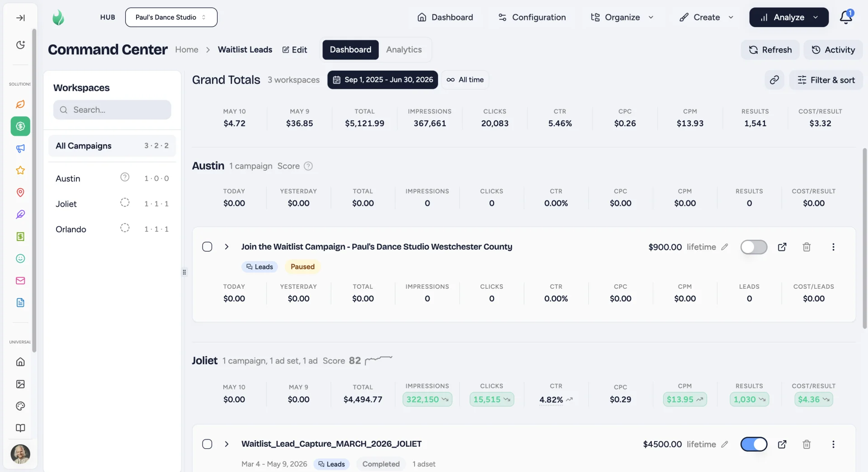
Task: Open more options for JOLIET campaign
Action: (833, 444)
